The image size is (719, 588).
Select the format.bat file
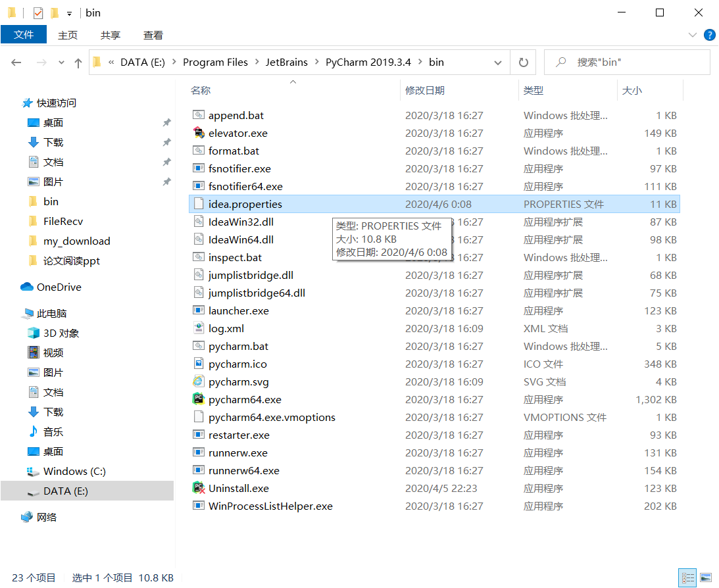click(434, 151)
